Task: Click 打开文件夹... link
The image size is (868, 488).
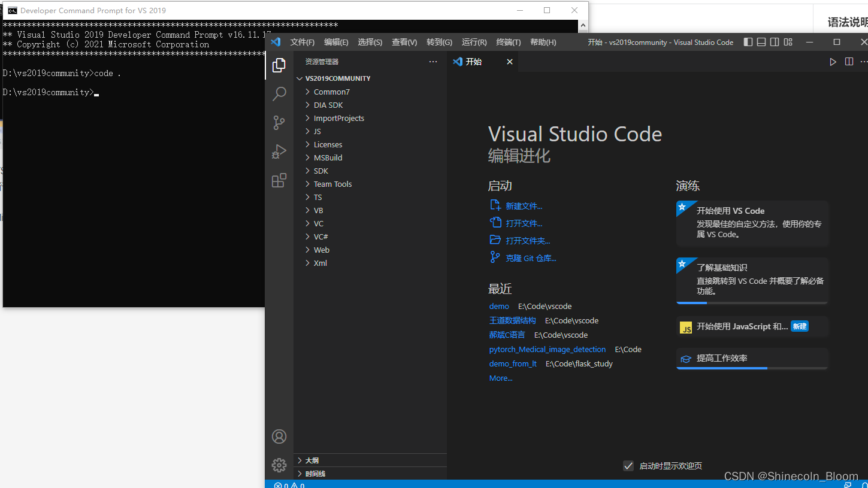Action: tap(528, 241)
